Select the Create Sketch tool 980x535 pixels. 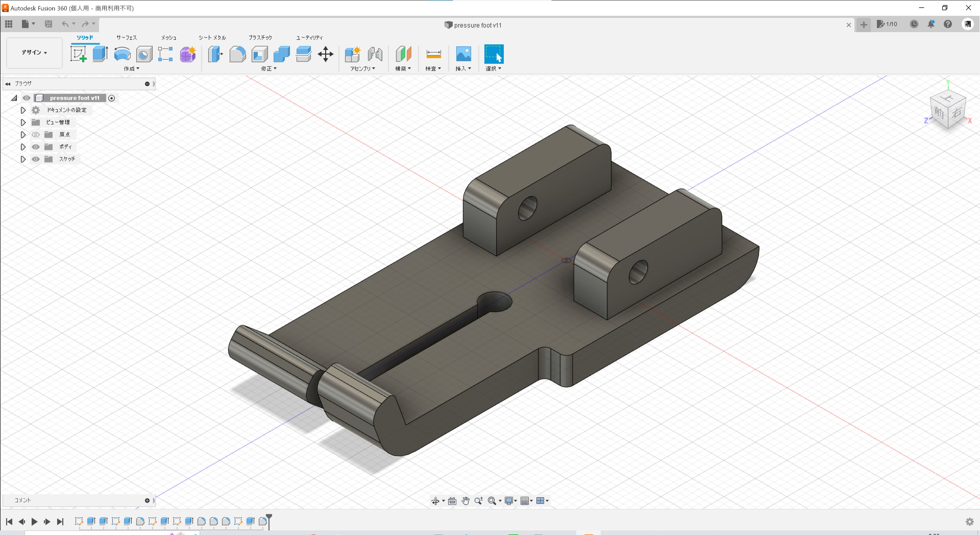coord(78,54)
